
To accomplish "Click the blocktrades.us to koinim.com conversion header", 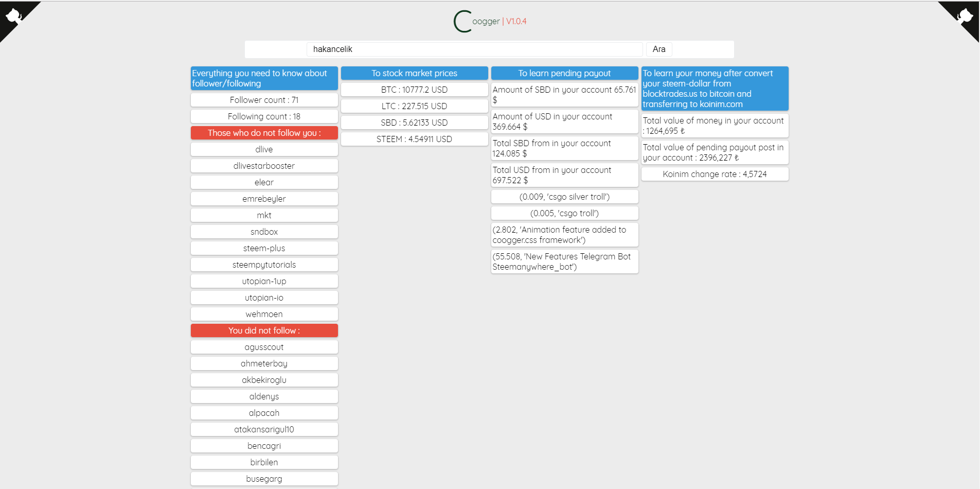I will click(715, 89).
